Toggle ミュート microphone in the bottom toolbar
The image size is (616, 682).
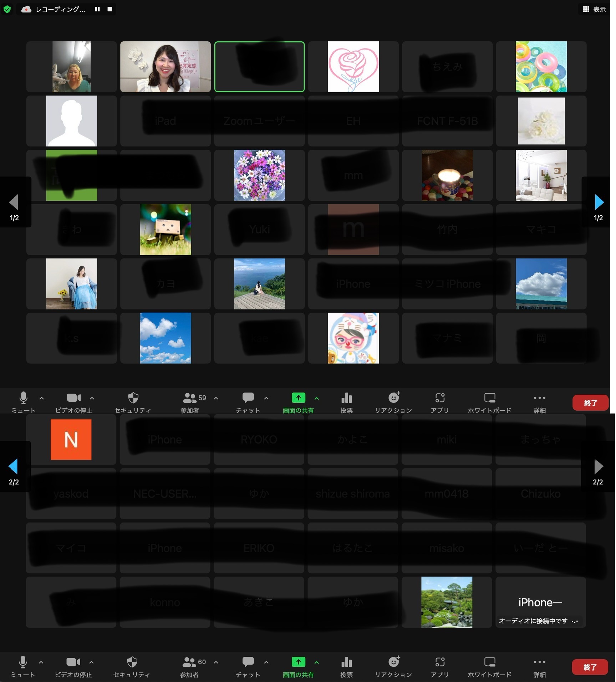(x=23, y=666)
